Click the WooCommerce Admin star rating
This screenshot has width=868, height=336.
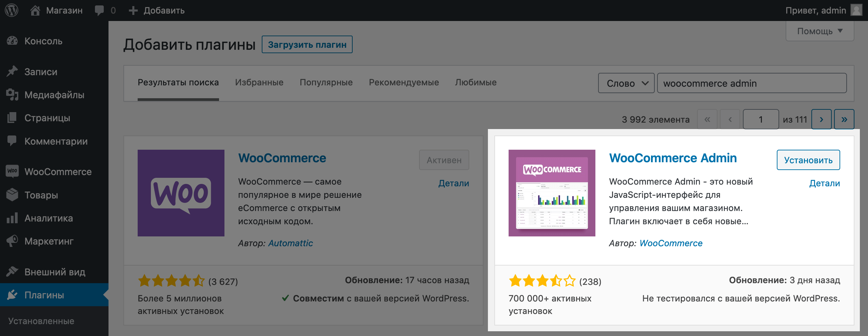coord(542,281)
